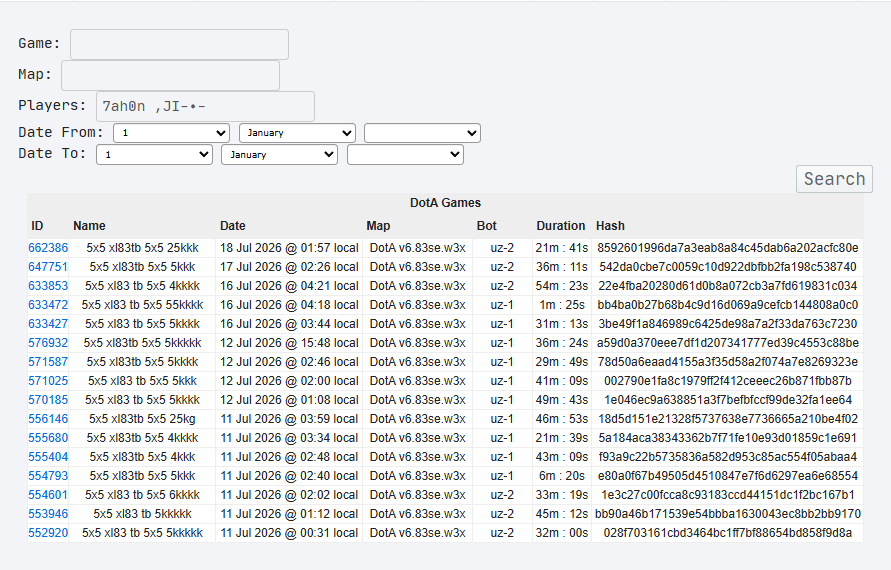Select duration '49m : 43s' cell
The width and height of the screenshot is (891, 570).
[x=561, y=400]
